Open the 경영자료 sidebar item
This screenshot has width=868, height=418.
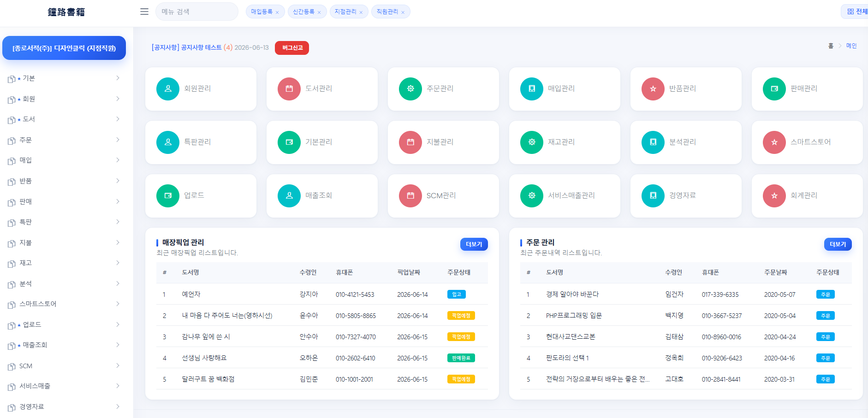(64, 406)
